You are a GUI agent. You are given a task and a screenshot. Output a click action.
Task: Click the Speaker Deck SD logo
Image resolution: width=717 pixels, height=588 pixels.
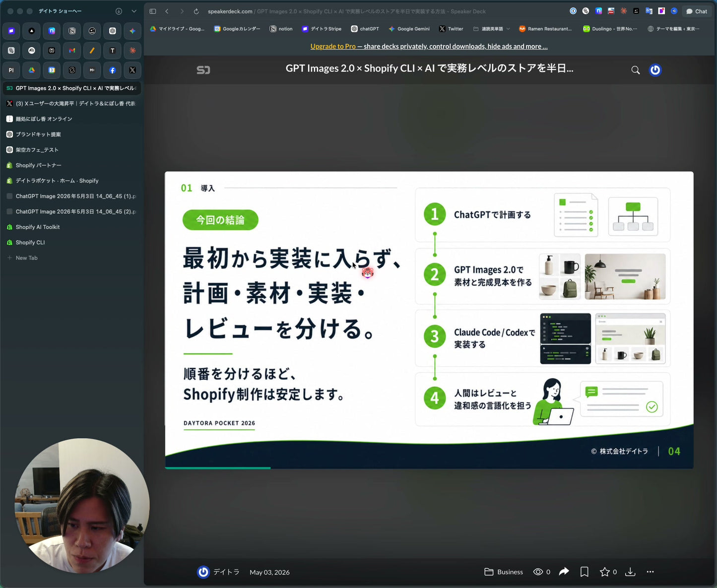pyautogui.click(x=203, y=70)
